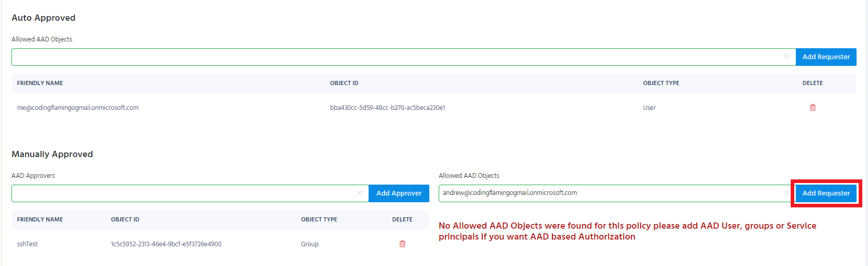
Task: Clear the andrew@codingflamingogmail input text
Action: coord(786,193)
